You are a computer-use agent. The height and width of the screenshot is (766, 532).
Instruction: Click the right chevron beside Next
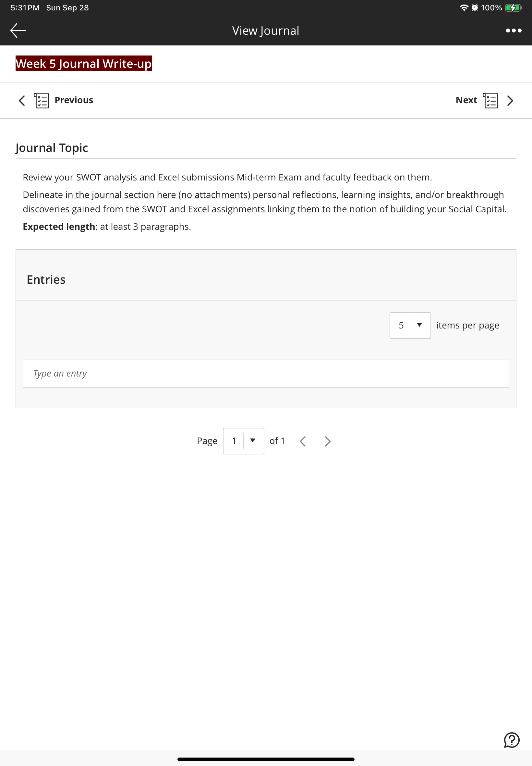click(x=510, y=100)
